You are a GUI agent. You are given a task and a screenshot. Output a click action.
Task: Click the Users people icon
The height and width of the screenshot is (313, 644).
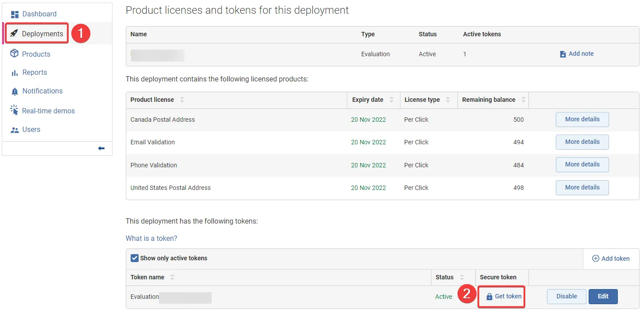(x=15, y=130)
